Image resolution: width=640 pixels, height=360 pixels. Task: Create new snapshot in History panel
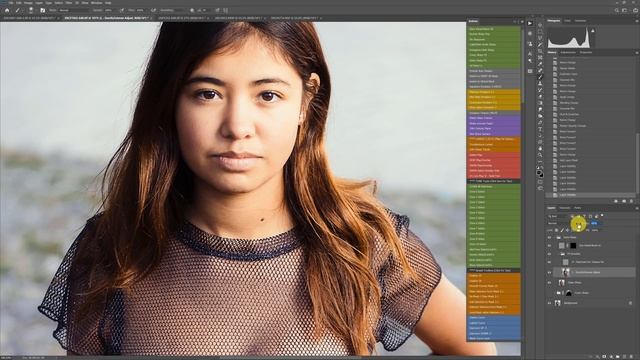[624, 201]
